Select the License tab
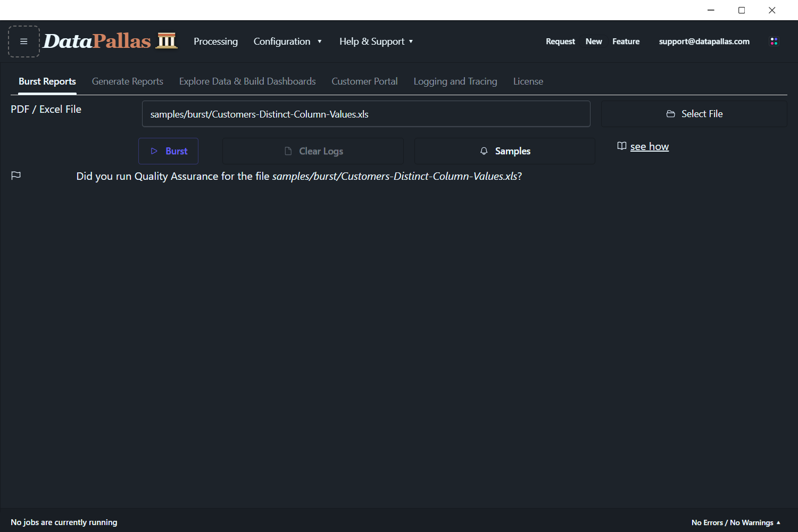 click(528, 81)
